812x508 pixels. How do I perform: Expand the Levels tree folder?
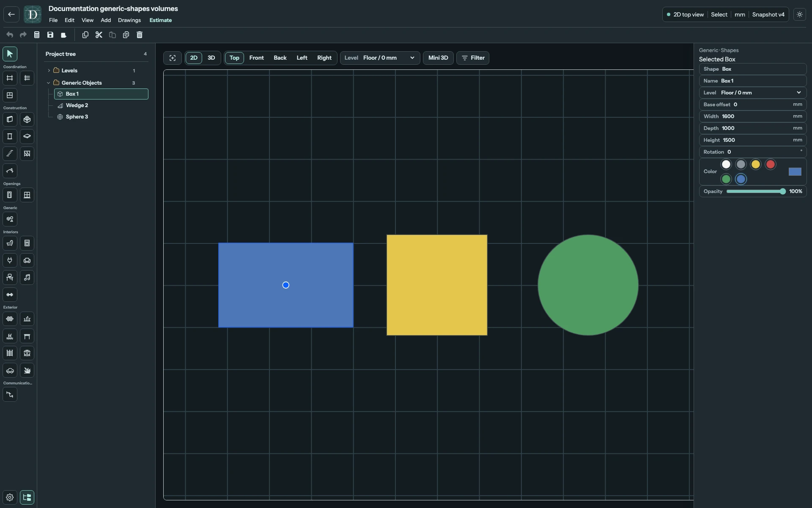click(x=49, y=71)
